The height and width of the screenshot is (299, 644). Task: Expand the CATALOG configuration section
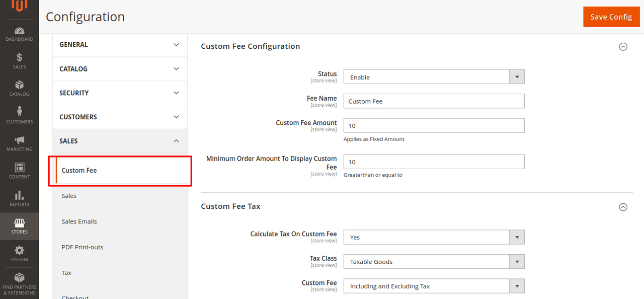(120, 69)
